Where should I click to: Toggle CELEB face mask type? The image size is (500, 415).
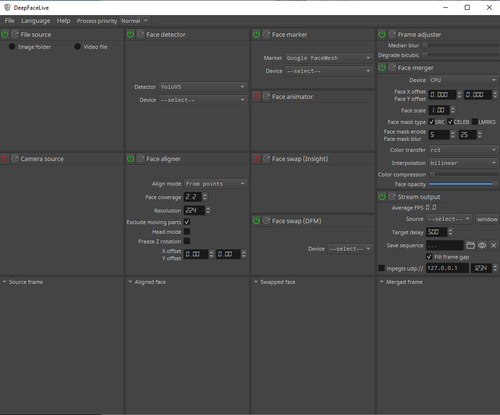click(x=450, y=122)
